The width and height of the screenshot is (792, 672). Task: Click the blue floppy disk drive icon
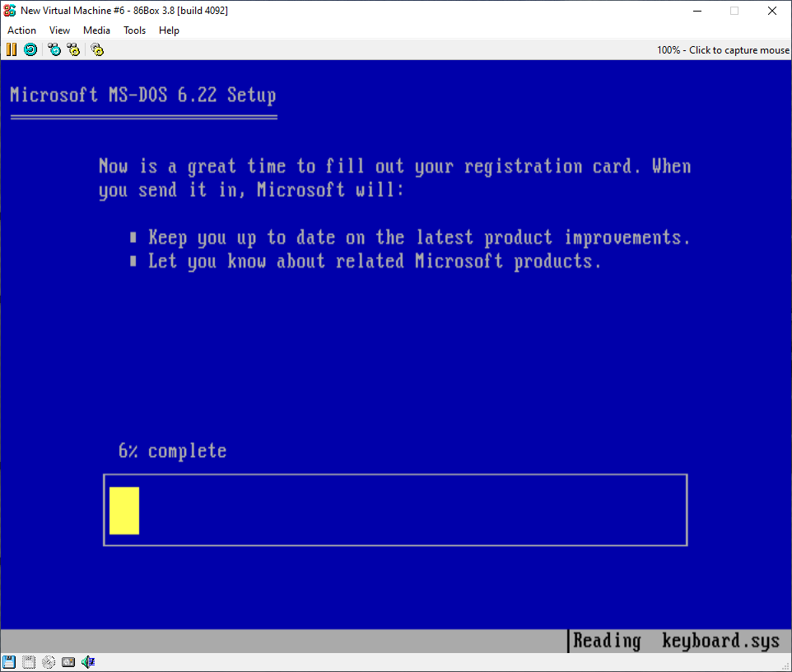click(x=9, y=662)
